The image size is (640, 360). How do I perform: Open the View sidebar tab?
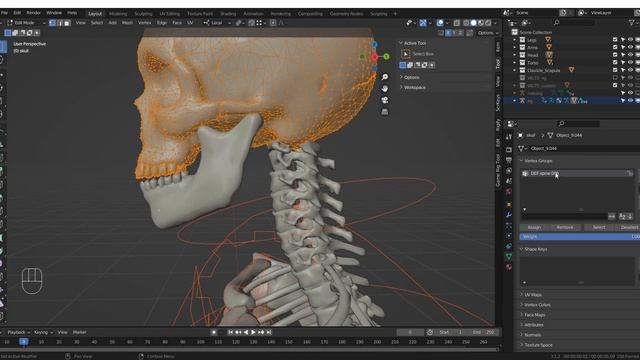point(498,81)
